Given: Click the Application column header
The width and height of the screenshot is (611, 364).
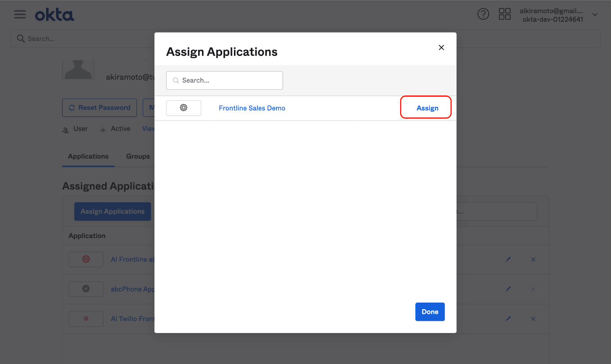Looking at the screenshot, I should click(87, 236).
